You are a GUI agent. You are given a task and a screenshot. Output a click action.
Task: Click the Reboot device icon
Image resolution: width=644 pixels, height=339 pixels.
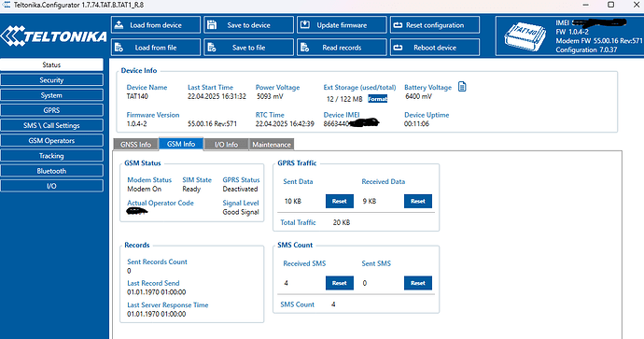click(398, 48)
